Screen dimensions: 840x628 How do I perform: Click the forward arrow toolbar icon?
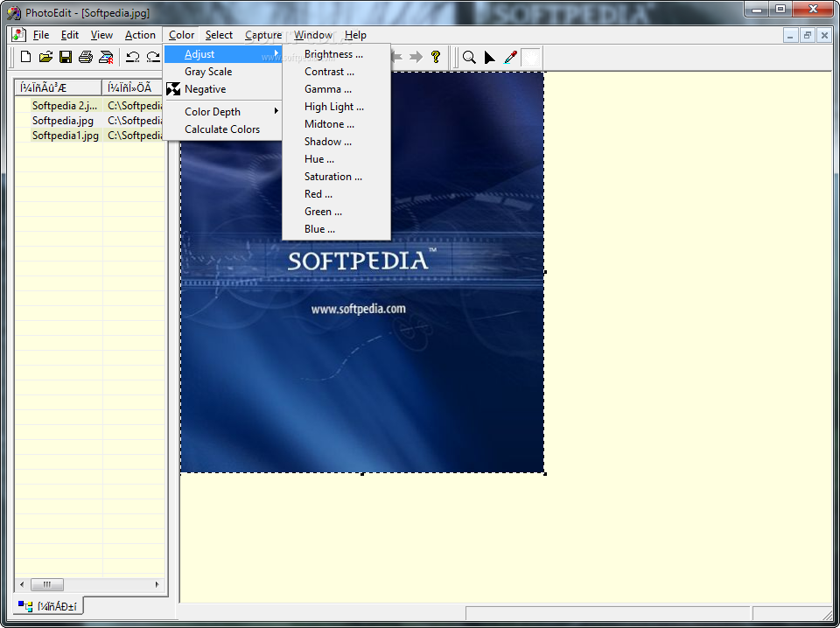(416, 57)
